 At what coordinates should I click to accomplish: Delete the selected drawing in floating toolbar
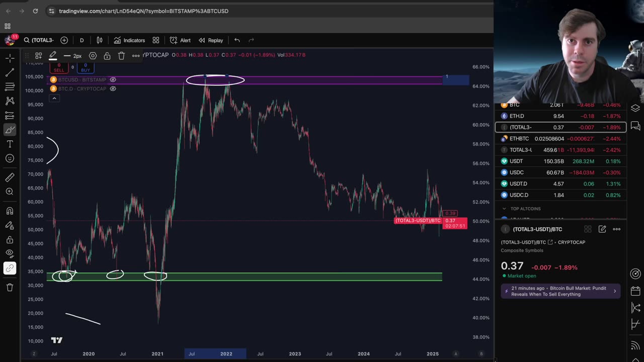tap(121, 56)
